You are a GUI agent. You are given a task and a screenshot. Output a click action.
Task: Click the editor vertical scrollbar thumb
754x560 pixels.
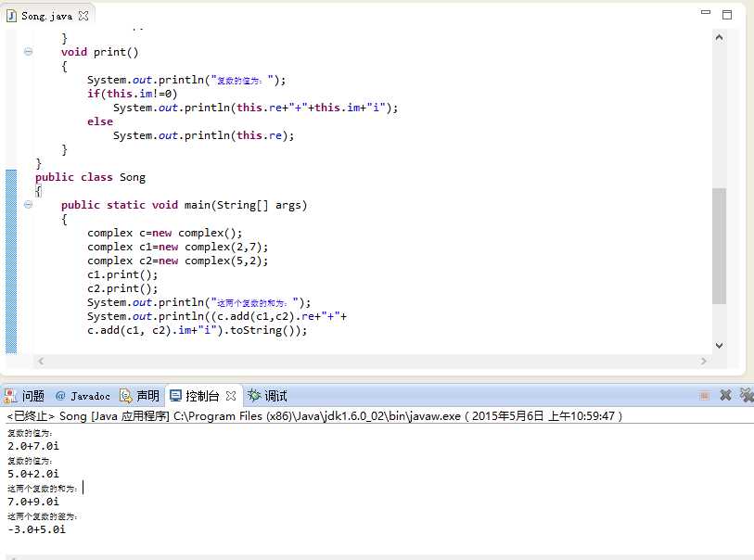click(x=719, y=246)
